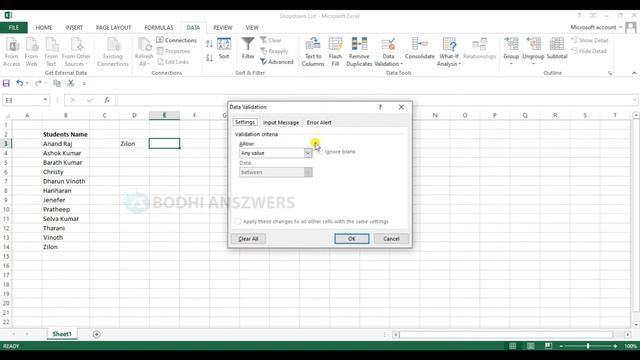The height and width of the screenshot is (360, 640).
Task: Toggle Apply these changes checkbox
Action: coord(238,221)
